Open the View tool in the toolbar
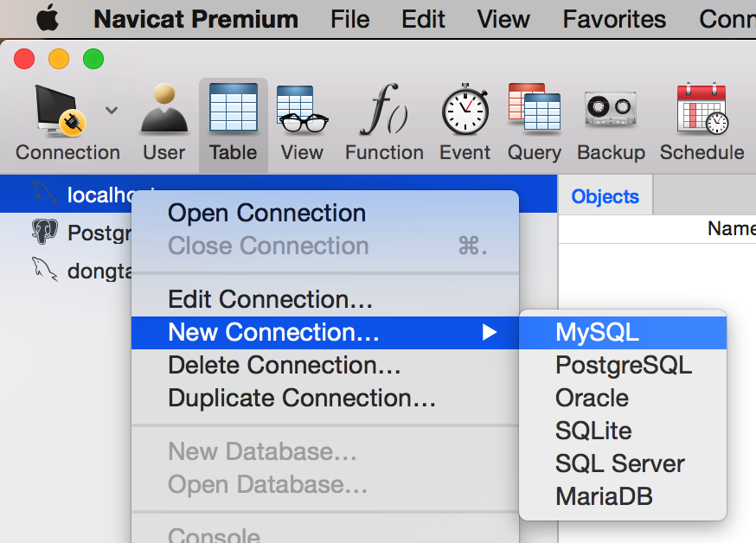 click(x=300, y=112)
